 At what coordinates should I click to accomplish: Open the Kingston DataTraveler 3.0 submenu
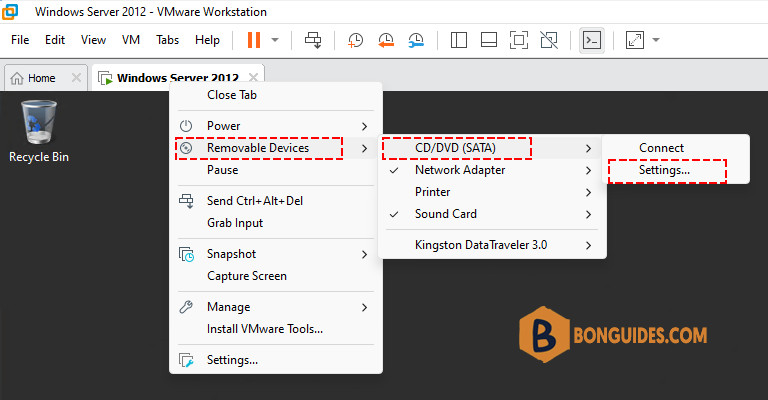(492, 245)
